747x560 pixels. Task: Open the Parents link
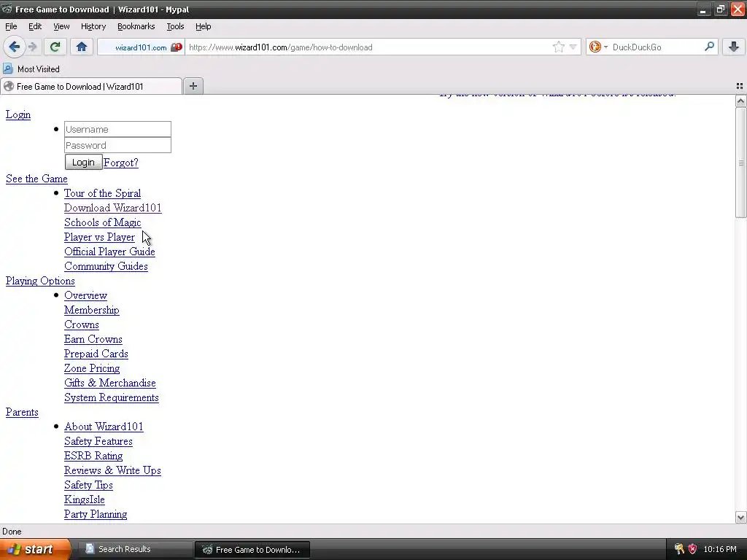(x=22, y=412)
